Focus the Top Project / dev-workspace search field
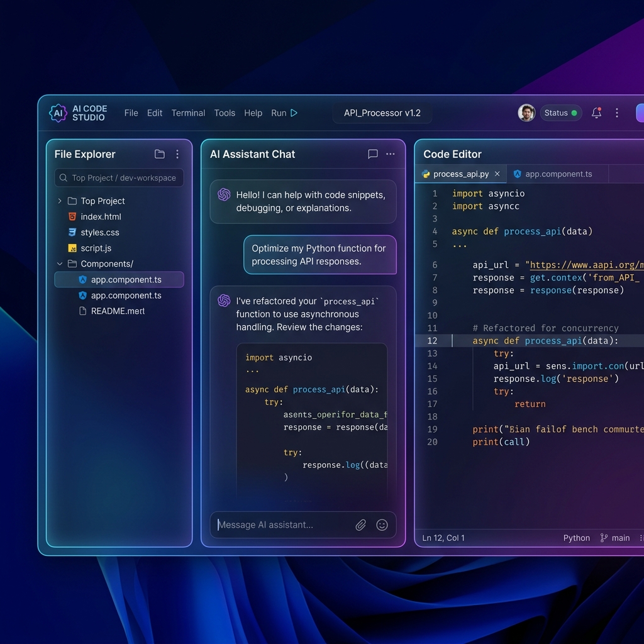The height and width of the screenshot is (644, 644). [119, 178]
